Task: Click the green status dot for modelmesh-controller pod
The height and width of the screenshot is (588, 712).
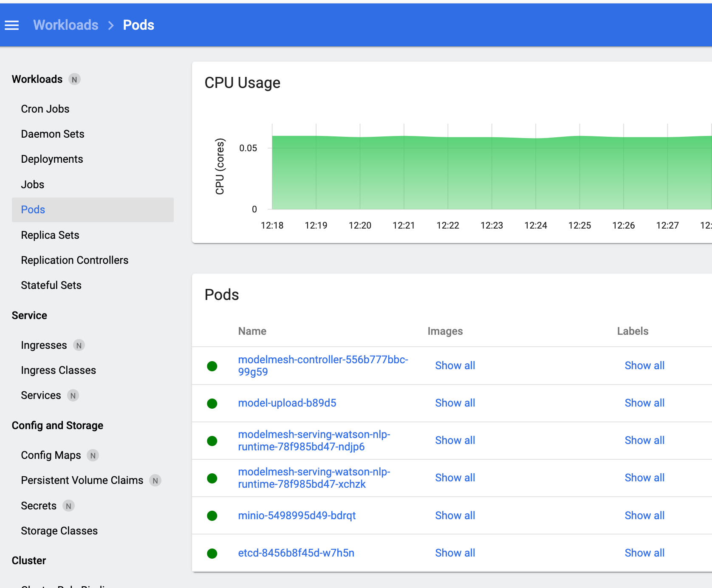Action: 212,366
